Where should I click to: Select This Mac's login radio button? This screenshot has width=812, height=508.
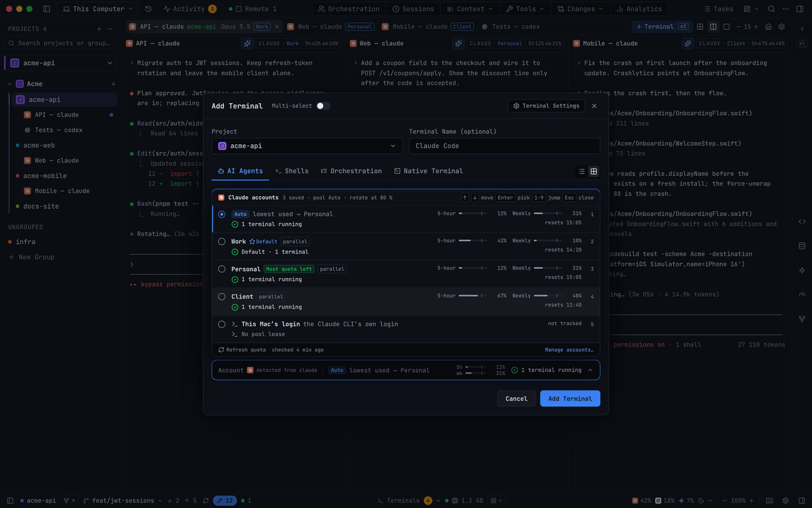pyautogui.click(x=222, y=324)
